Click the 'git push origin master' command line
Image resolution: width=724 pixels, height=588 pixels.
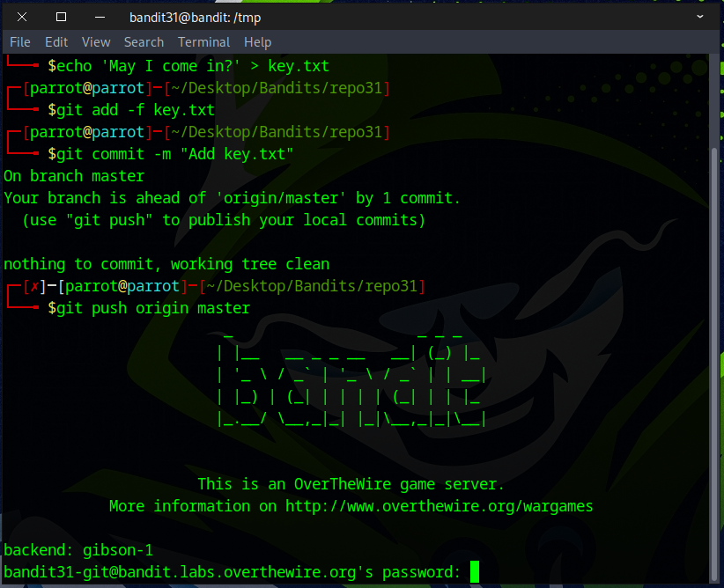pyautogui.click(x=149, y=308)
